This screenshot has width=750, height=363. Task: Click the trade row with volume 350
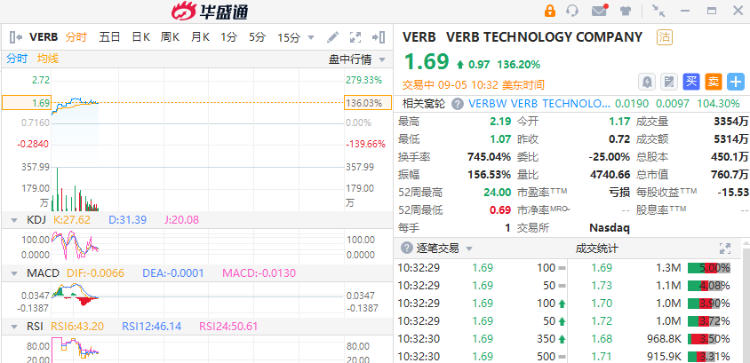482,339
